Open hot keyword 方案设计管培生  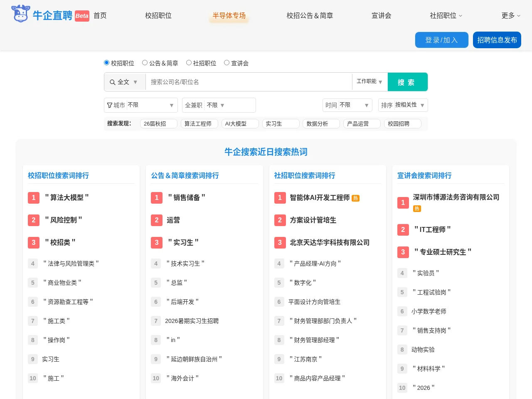click(313, 220)
